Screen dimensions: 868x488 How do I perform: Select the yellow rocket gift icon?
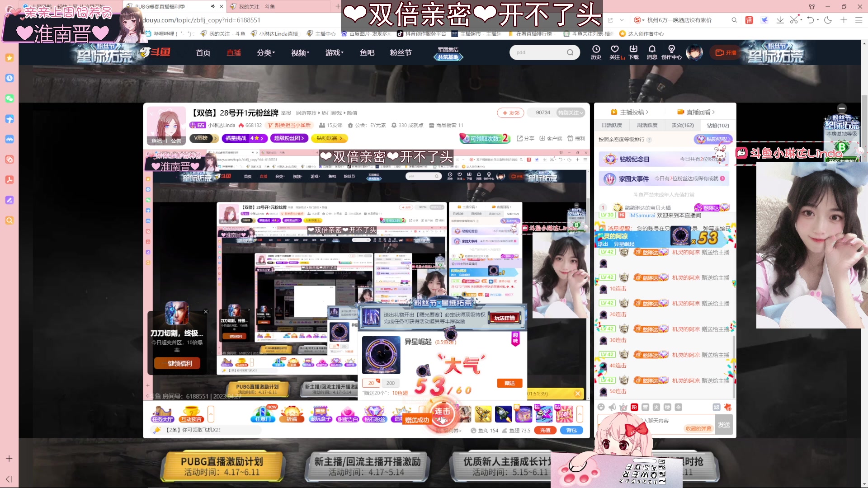[x=483, y=414]
